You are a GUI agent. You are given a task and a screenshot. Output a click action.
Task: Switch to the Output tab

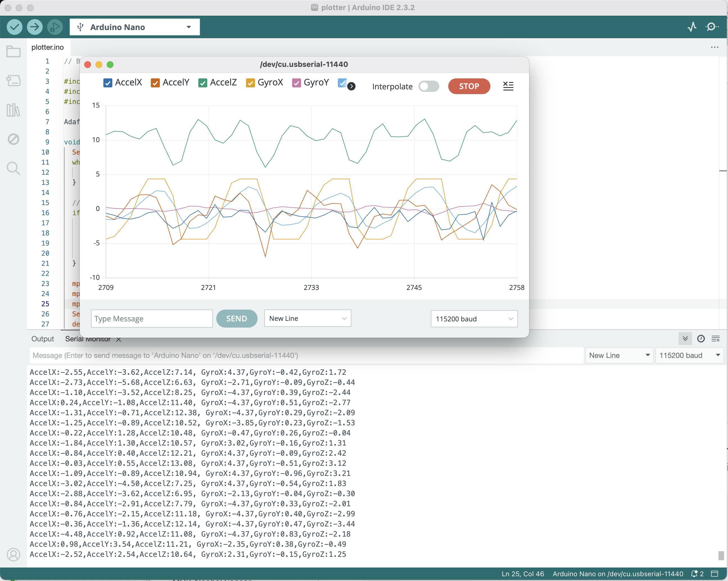point(42,339)
